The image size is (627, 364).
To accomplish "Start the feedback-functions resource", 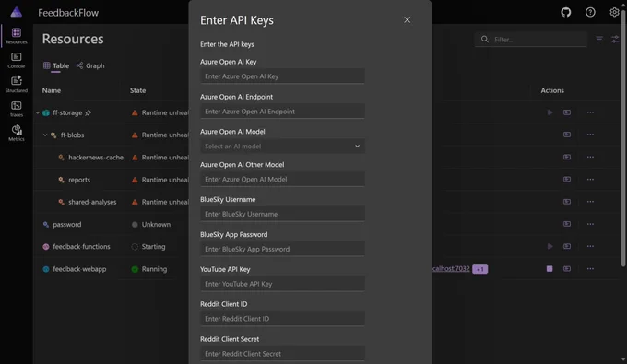I will pos(550,247).
